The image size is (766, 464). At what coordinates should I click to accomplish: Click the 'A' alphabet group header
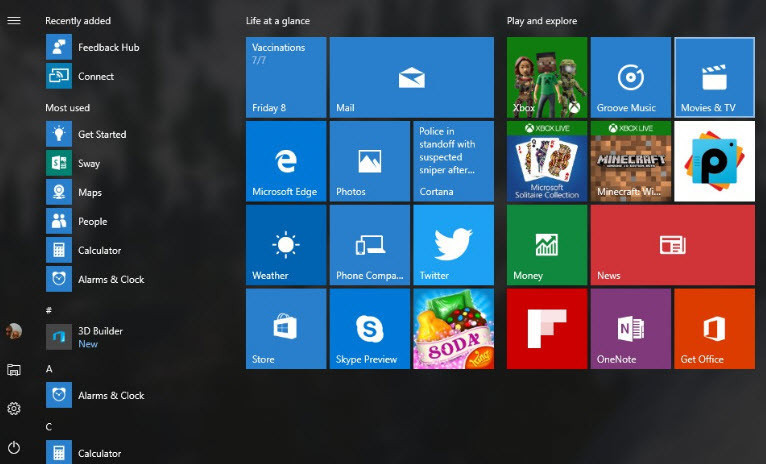click(48, 368)
